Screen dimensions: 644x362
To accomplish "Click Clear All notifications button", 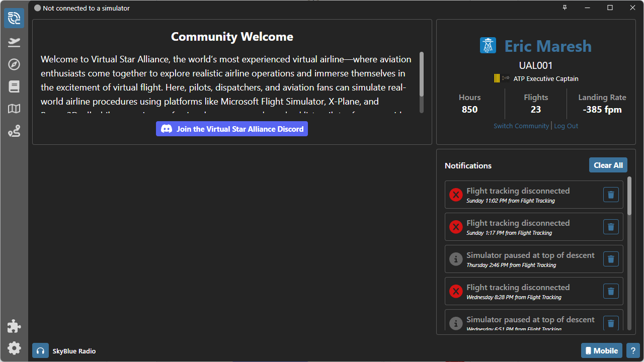I will pos(608,165).
